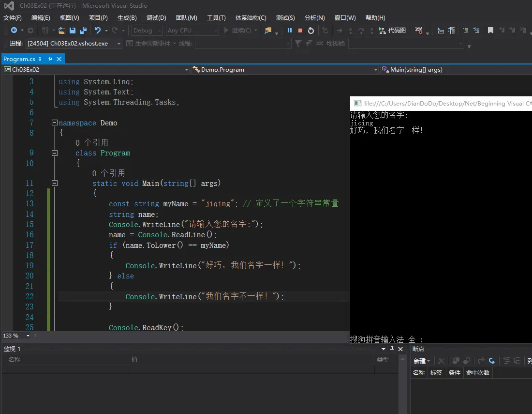
Task: Open the 133 % zoom level dropdown
Action: 28,336
